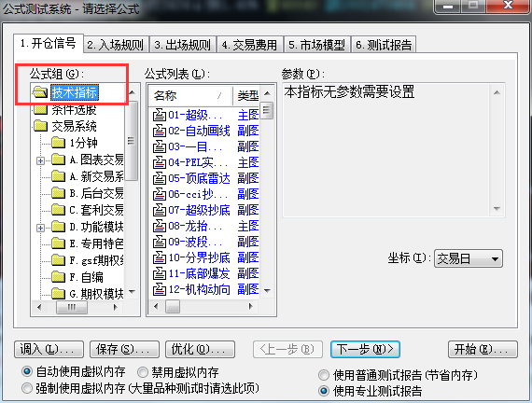Expand the D.功能模块 tree node

[x=40, y=228]
